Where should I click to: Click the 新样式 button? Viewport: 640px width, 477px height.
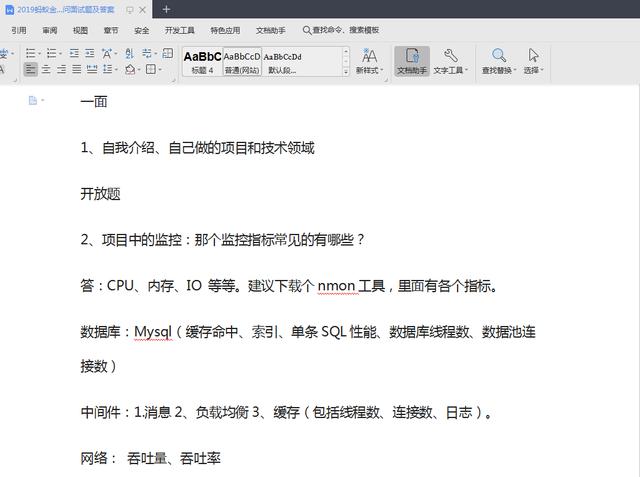click(369, 61)
